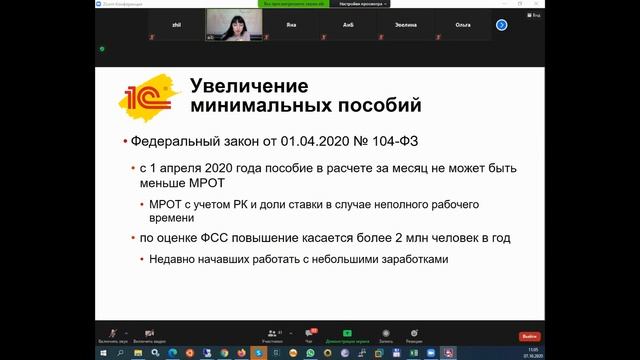
Task: Open Google Chrome from taskbar
Action: [224, 353]
